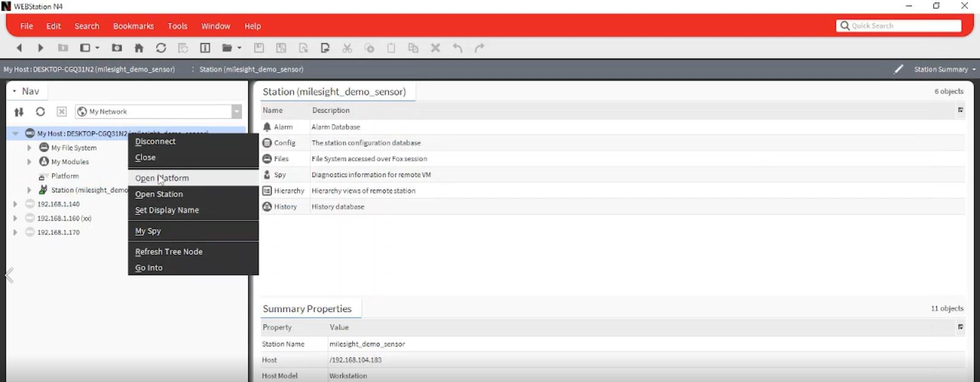Collapse the Nav side bar arrow handle

click(9, 275)
